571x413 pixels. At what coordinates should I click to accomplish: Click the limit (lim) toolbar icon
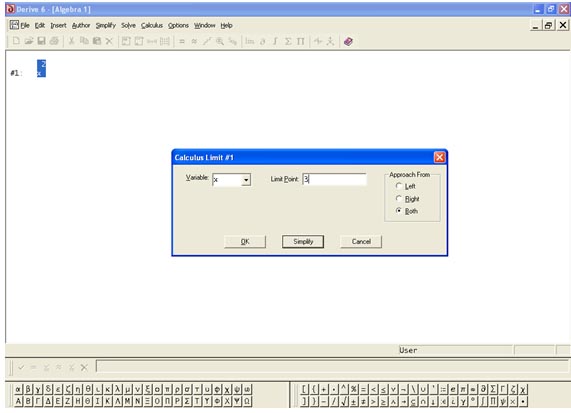pyautogui.click(x=249, y=41)
